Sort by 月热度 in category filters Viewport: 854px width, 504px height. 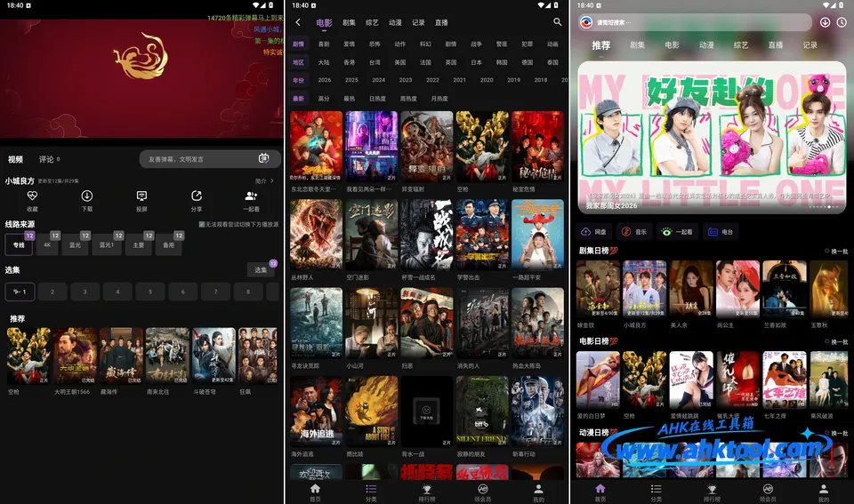(x=439, y=99)
